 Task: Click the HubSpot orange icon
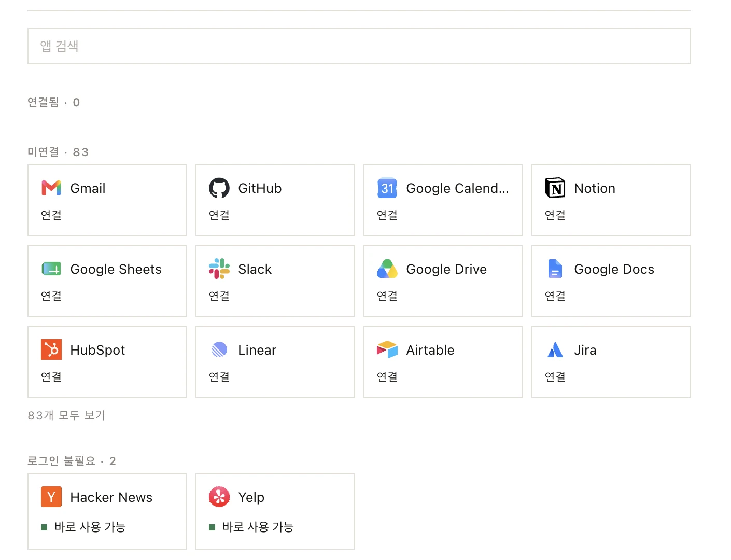51,349
